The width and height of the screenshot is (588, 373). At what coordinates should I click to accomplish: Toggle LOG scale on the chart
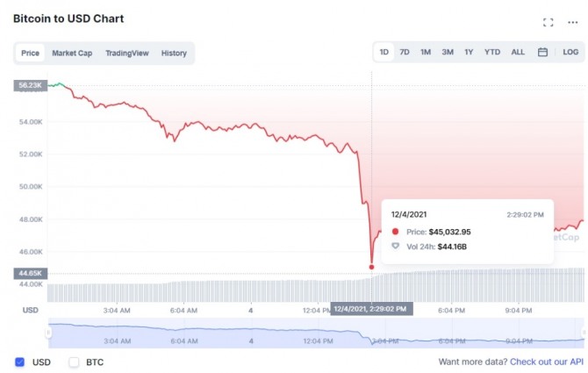[570, 52]
